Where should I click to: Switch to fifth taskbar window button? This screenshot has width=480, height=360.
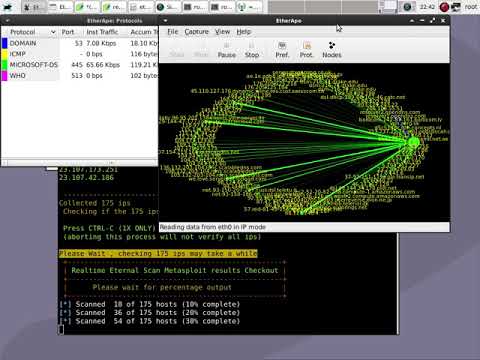pyautogui.click(x=141, y=7)
